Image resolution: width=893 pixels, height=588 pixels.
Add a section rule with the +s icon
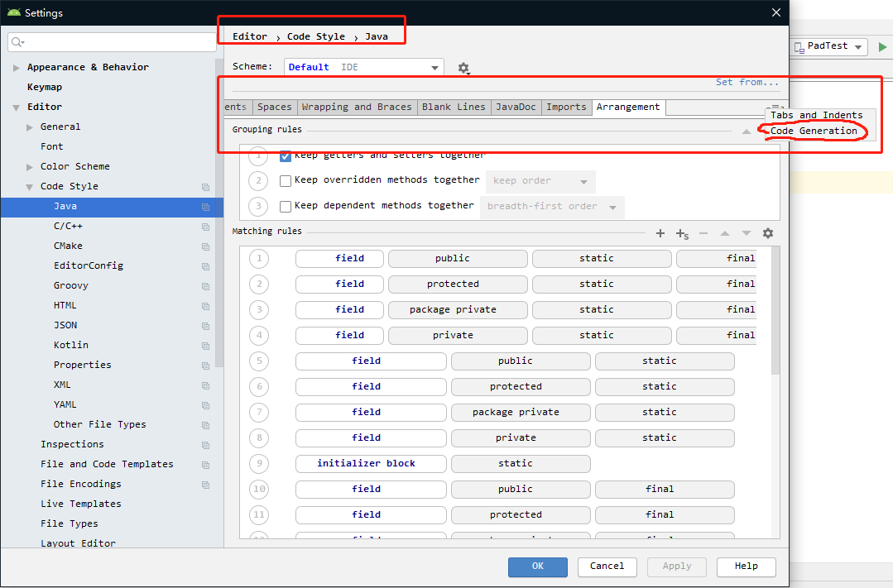pos(682,234)
